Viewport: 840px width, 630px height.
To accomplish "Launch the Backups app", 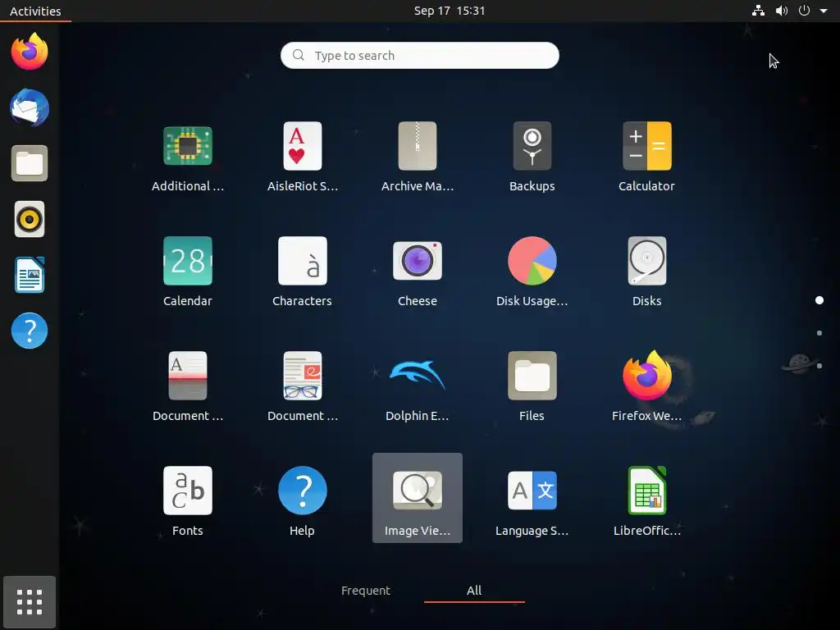I will [x=532, y=157].
